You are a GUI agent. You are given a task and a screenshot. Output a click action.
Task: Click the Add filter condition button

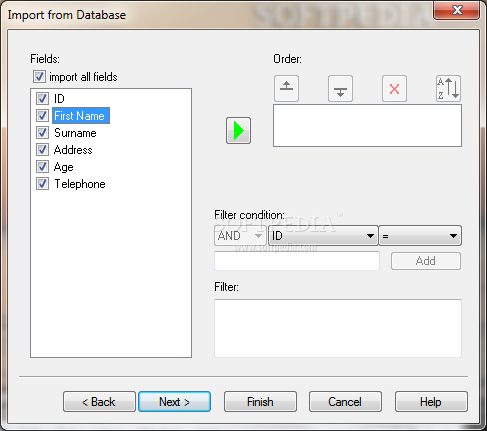point(426,261)
